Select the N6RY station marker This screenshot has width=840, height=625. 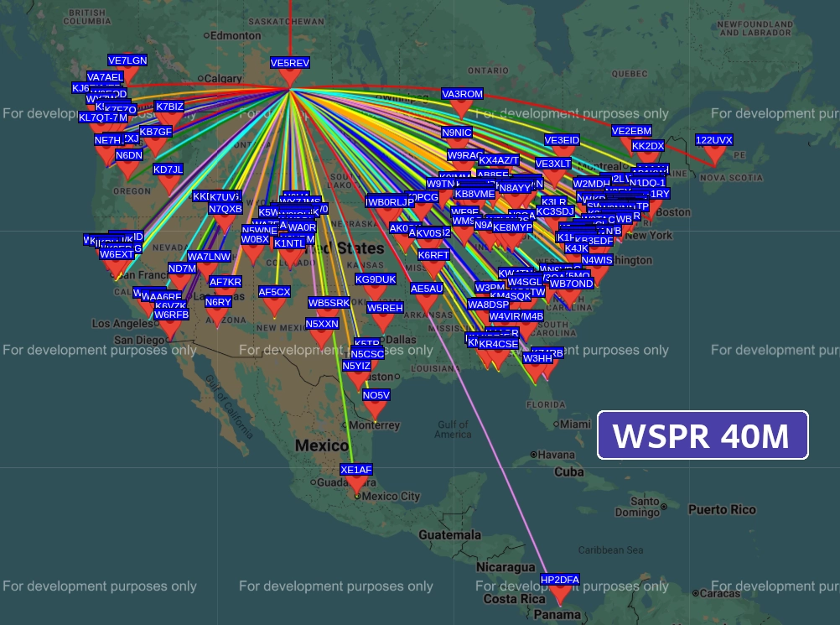218,315
